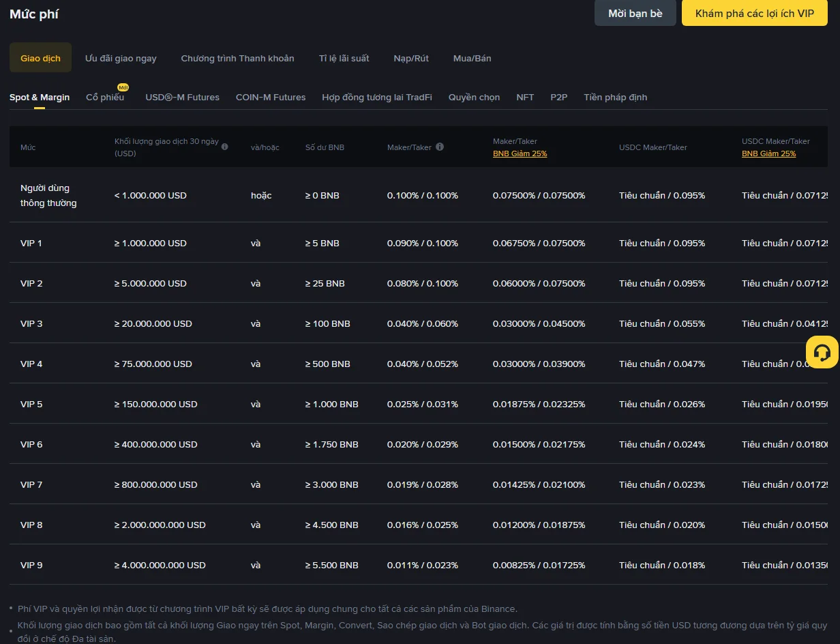The width and height of the screenshot is (840, 644).
Task: Click the '≥ 75.000.000 USD' volume cell
Action: coord(153,364)
